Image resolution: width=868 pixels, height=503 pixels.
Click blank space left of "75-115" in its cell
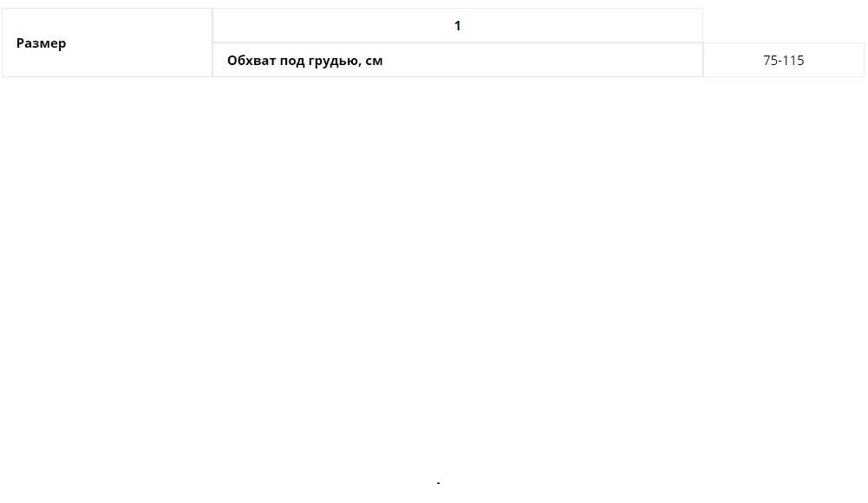pyautogui.click(x=728, y=61)
